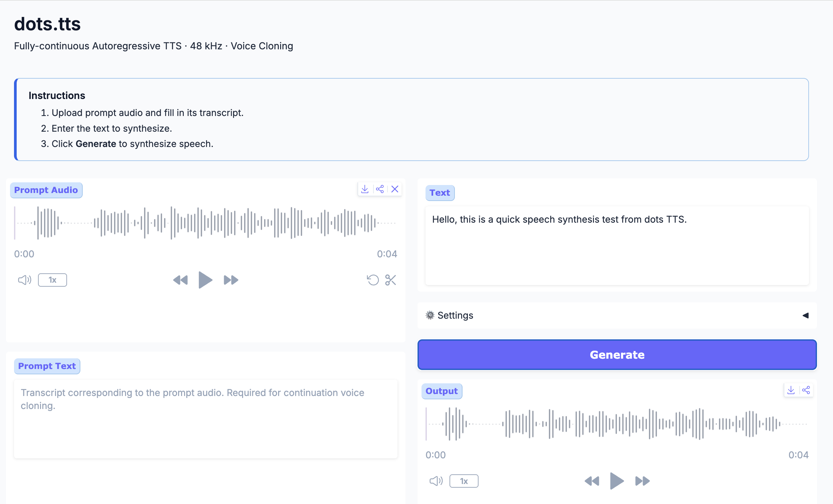Seek within the prompt audio waveform

(x=205, y=223)
